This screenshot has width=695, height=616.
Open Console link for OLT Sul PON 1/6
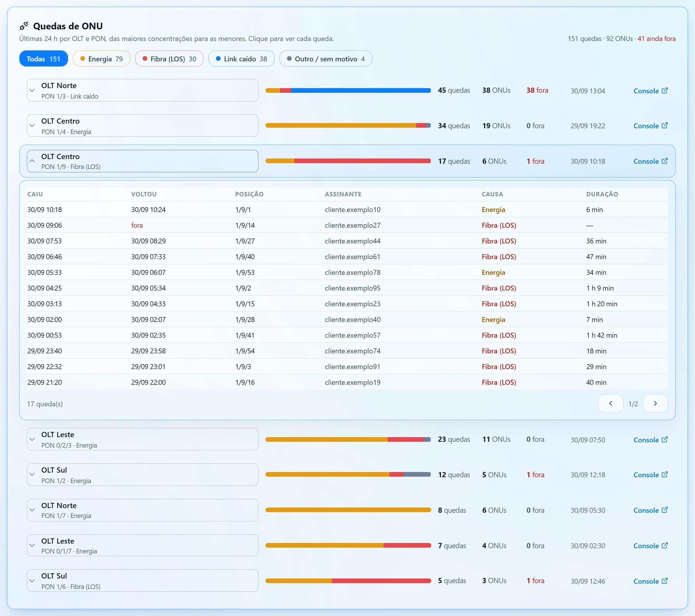(650, 581)
